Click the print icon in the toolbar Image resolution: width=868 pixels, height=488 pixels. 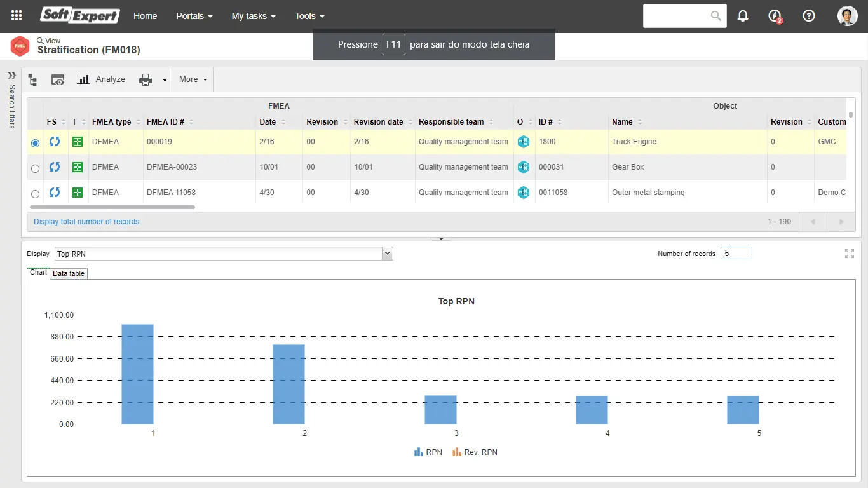(x=145, y=79)
